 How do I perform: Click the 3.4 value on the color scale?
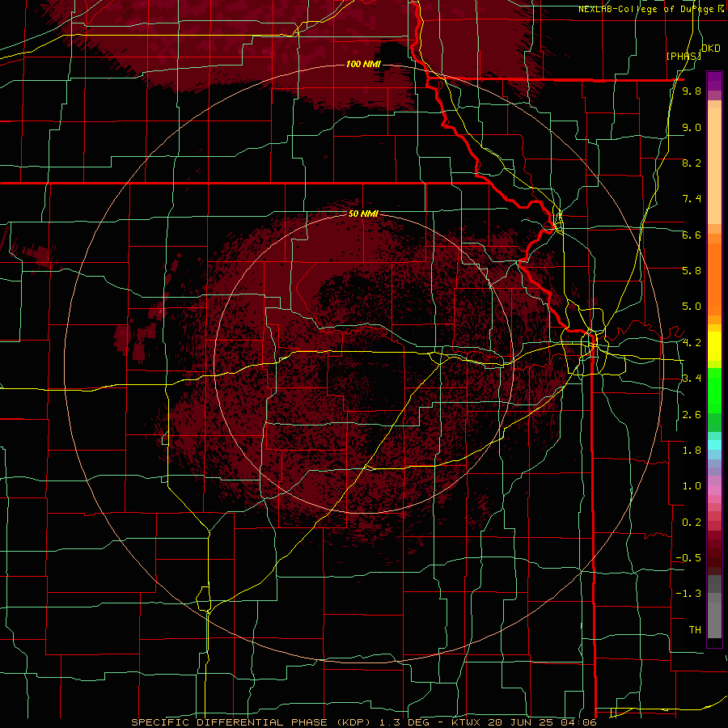(x=692, y=379)
